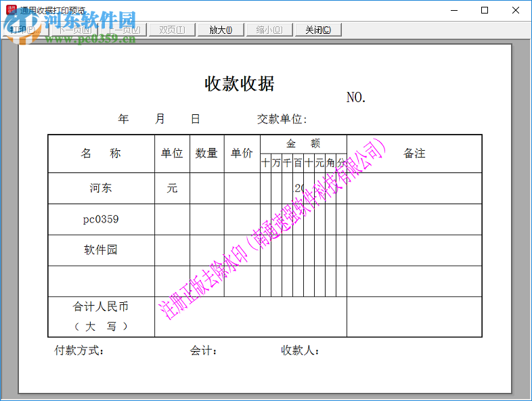Screen dimensions: 532x401
Task: Click the 下一页 next page button
Action: (x=74, y=30)
